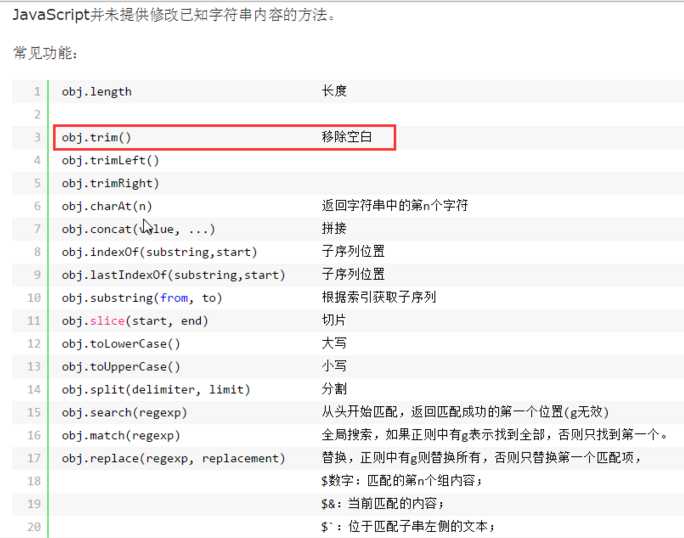
Task: Click the JavaScript并未提供修改 sentence
Action: coord(174,15)
